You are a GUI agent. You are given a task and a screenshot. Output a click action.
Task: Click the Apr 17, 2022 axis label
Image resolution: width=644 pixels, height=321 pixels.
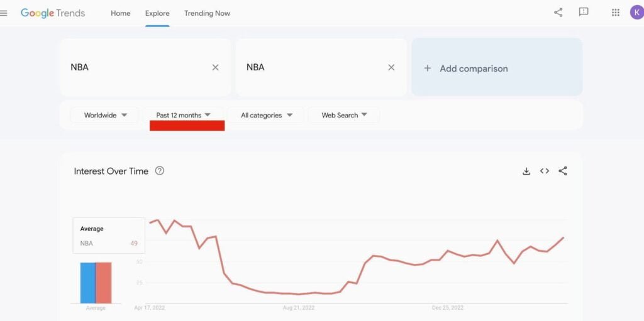point(150,307)
